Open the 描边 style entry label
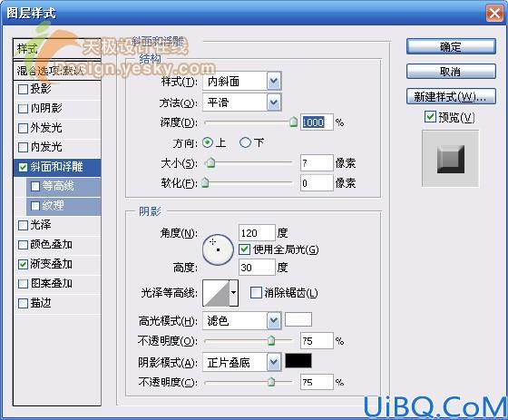508x420 pixels. point(41,303)
